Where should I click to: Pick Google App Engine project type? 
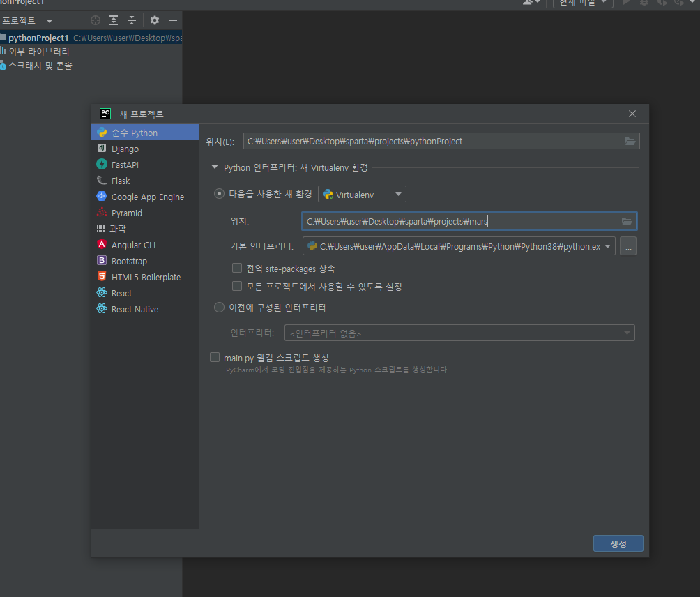(x=144, y=197)
